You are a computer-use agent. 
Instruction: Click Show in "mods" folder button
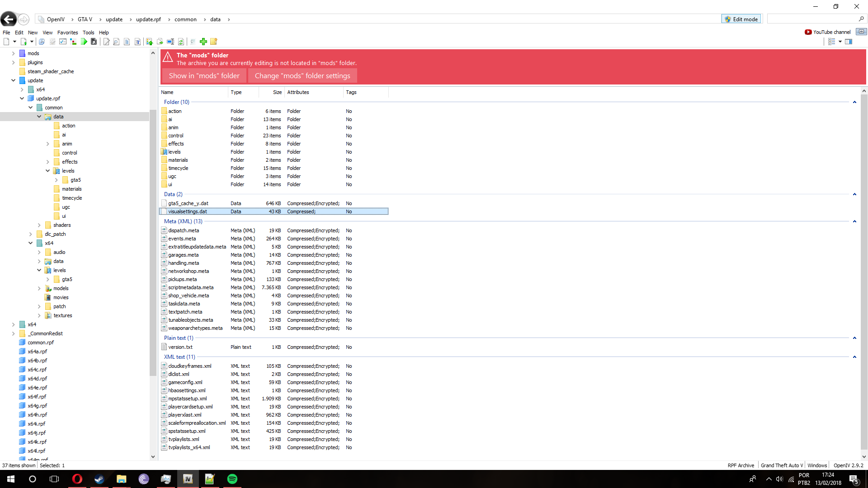pyautogui.click(x=204, y=76)
